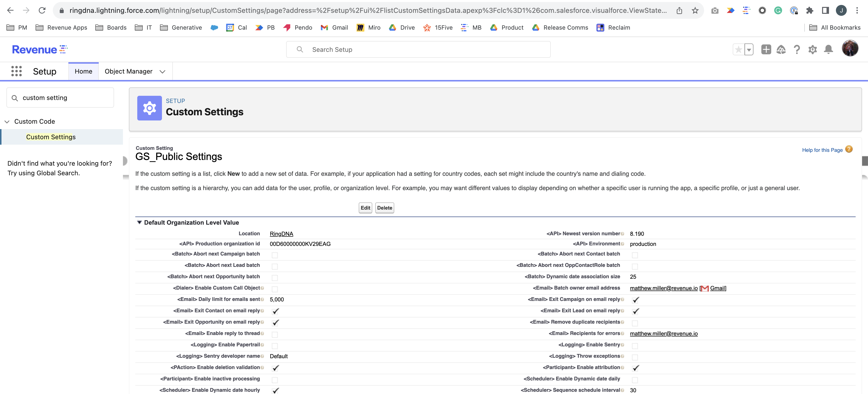Open All Bookmarks folder
The height and width of the screenshot is (394, 868).
pos(835,28)
